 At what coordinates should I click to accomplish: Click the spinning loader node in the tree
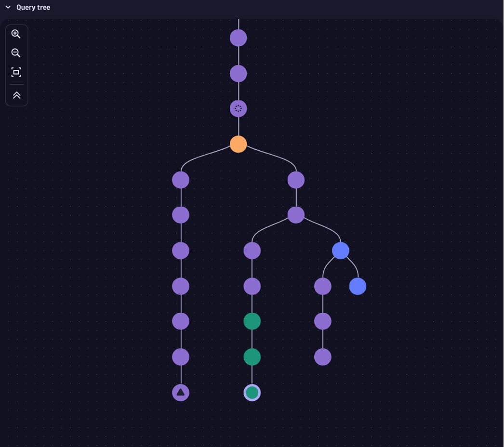point(238,108)
